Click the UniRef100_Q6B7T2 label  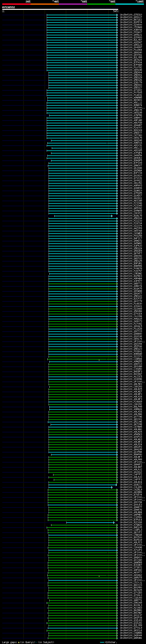[x=131, y=284]
